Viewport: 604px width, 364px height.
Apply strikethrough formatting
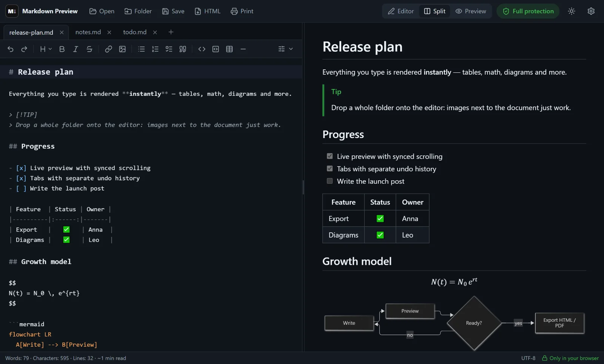click(89, 49)
